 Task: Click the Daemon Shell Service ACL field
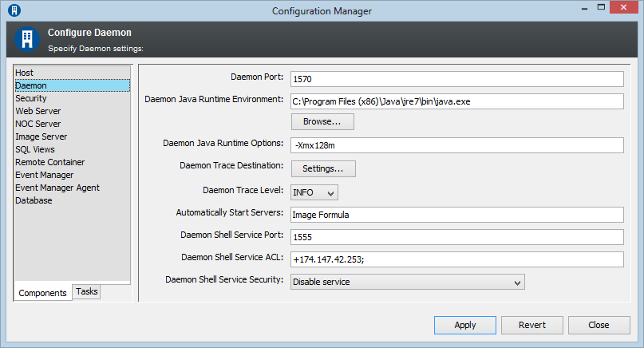click(457, 259)
